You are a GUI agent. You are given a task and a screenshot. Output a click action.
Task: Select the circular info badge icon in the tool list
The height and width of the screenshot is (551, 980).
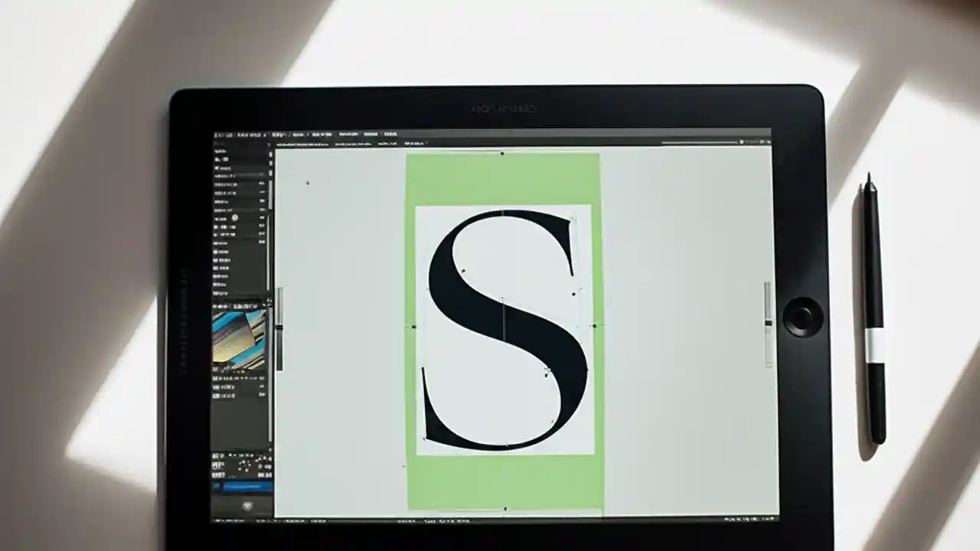click(235, 218)
